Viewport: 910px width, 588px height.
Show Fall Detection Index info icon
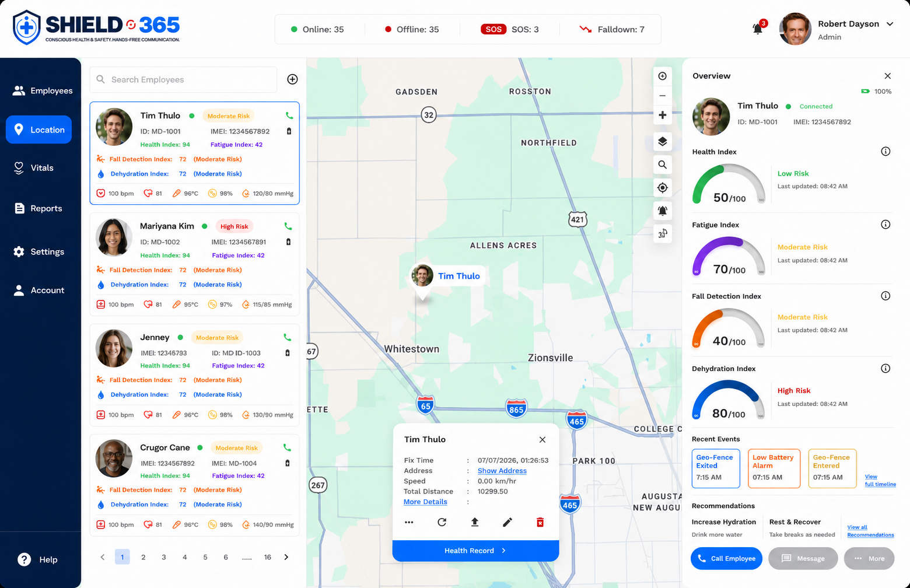[x=885, y=296]
